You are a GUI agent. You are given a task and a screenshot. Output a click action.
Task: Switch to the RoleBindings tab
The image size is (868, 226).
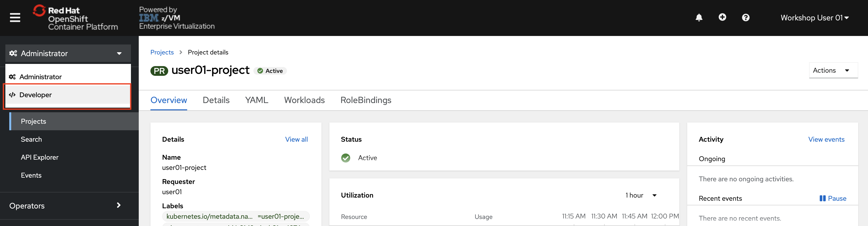[366, 100]
